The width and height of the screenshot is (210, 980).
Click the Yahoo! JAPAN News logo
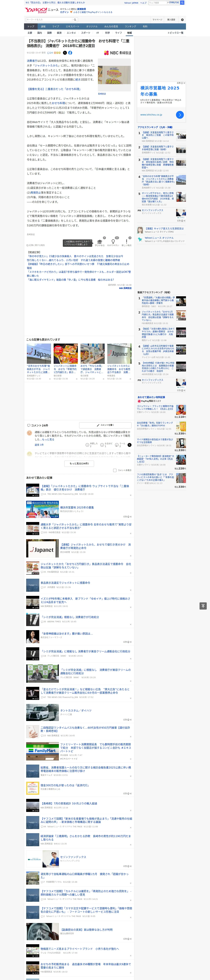(42, 10)
